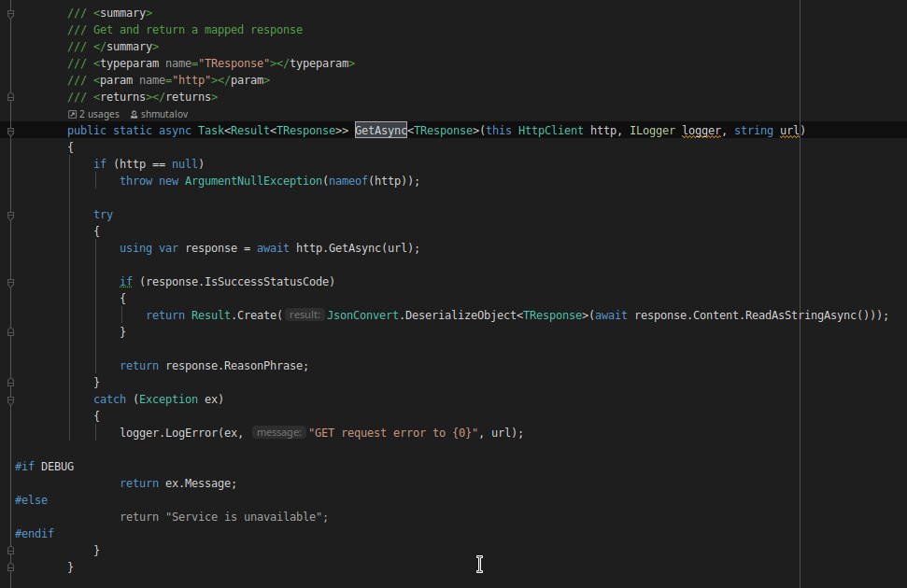Click the underlined 'url' parameter in signature
The image size is (907, 588).
coord(789,131)
